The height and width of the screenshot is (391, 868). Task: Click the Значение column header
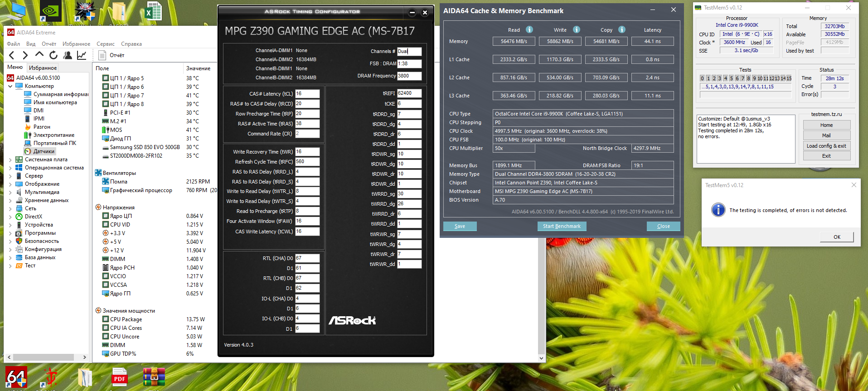pos(199,68)
